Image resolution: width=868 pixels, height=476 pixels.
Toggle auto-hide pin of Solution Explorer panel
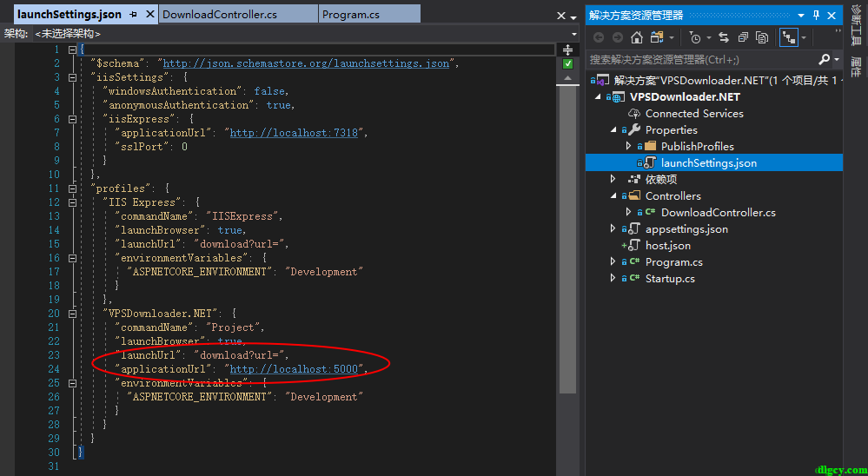[817, 16]
